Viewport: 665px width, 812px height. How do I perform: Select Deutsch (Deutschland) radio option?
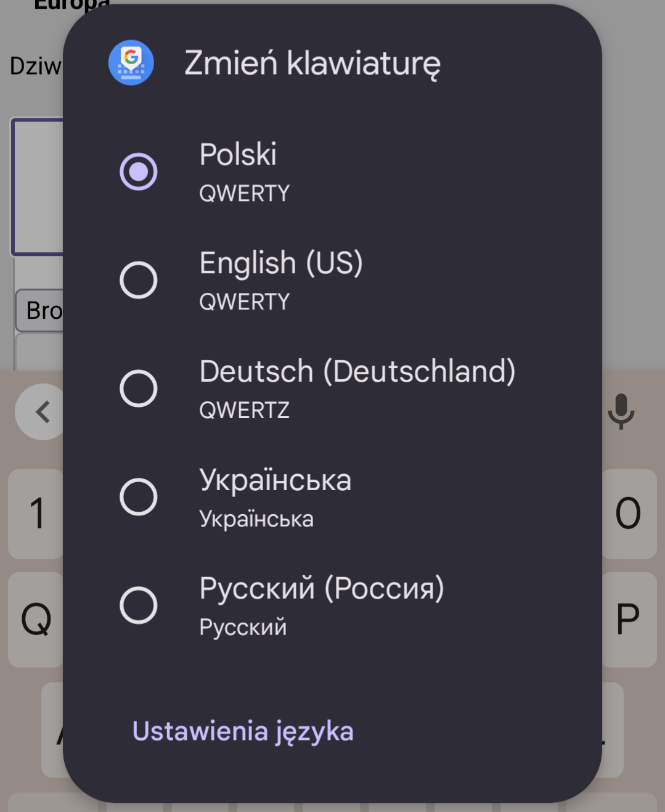(139, 388)
